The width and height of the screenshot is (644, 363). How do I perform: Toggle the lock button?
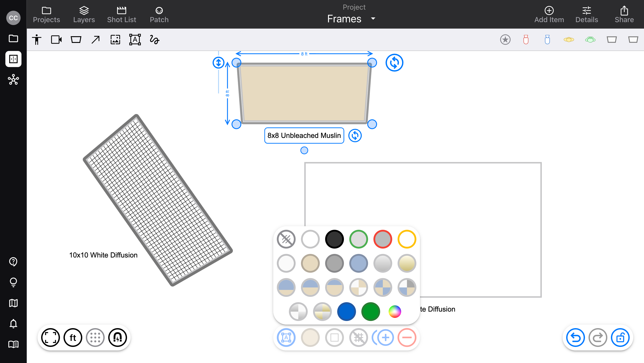coord(620,338)
